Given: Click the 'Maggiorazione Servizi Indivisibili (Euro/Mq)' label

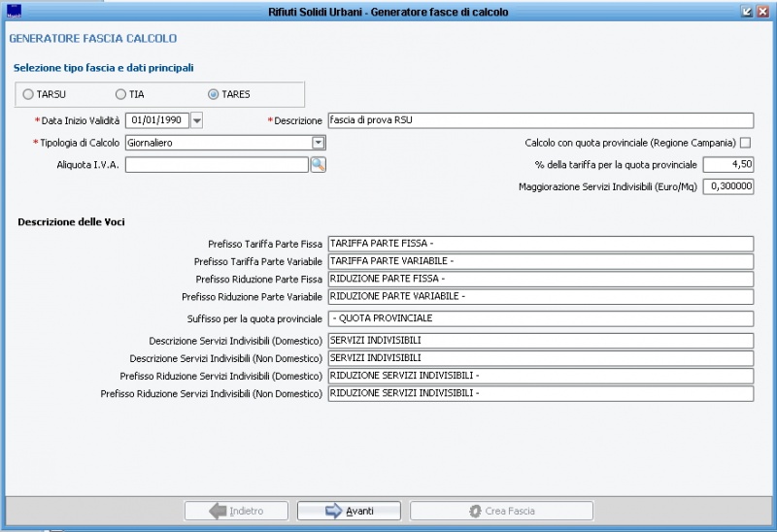Looking at the screenshot, I should point(608,186).
